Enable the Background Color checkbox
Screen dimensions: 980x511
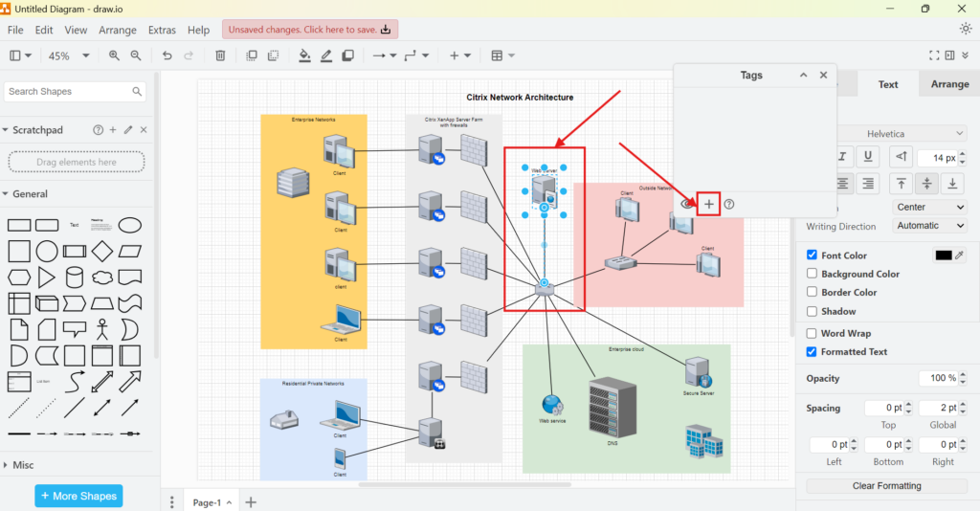click(x=812, y=274)
